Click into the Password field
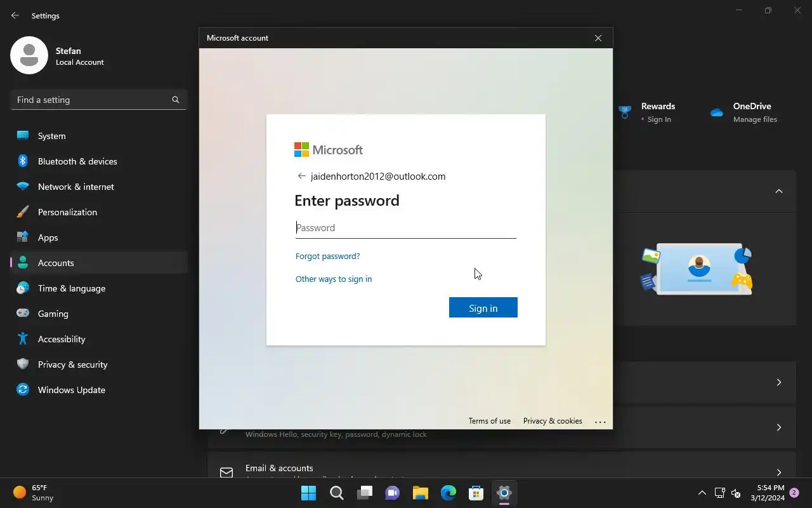This screenshot has height=508, width=812. click(x=406, y=228)
